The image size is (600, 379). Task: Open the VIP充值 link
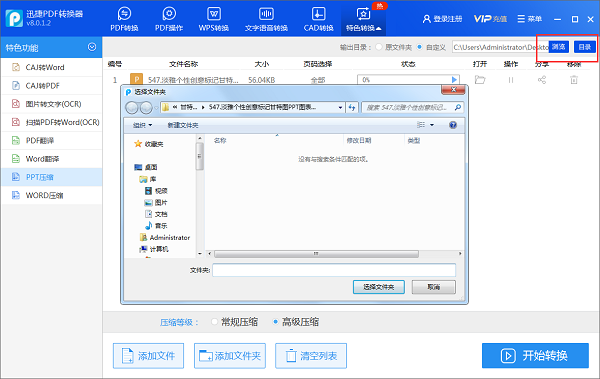pyautogui.click(x=490, y=19)
